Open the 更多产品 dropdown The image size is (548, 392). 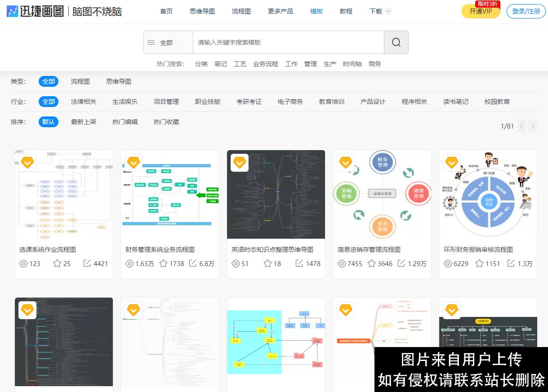[x=280, y=11]
